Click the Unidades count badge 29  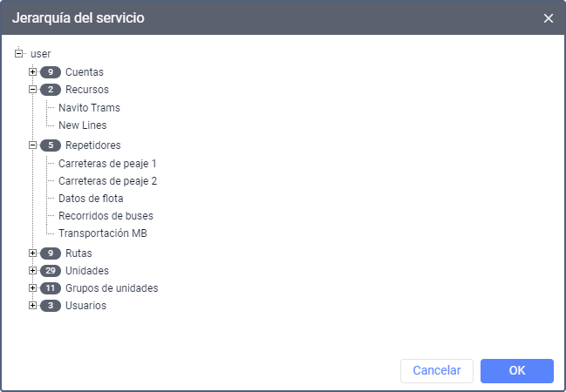coord(51,271)
